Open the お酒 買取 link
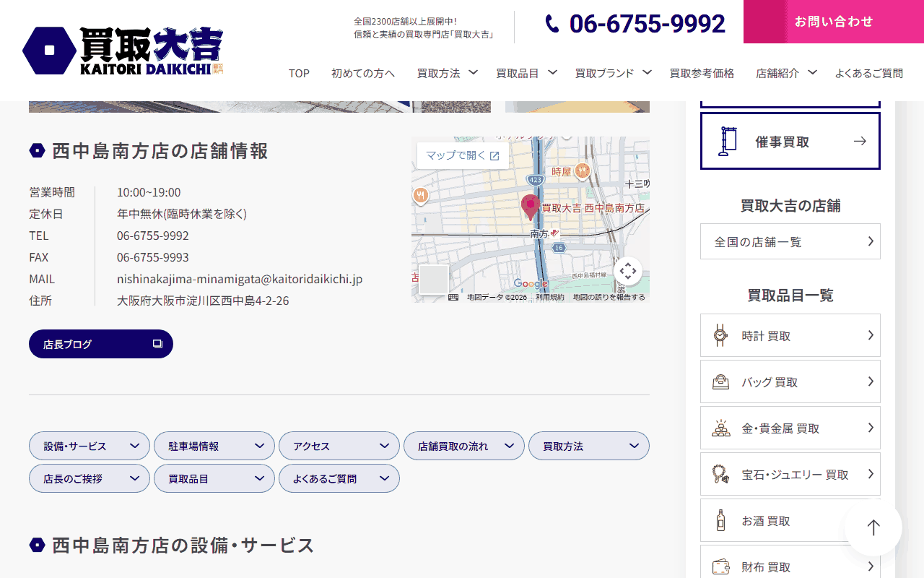The height and width of the screenshot is (578, 924). (790, 520)
